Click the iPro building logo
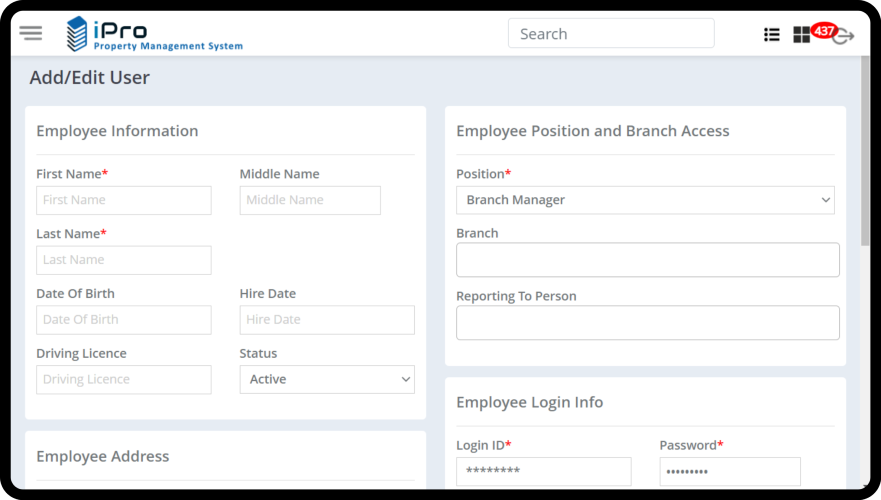Image resolution: width=881 pixels, height=500 pixels. (x=77, y=33)
